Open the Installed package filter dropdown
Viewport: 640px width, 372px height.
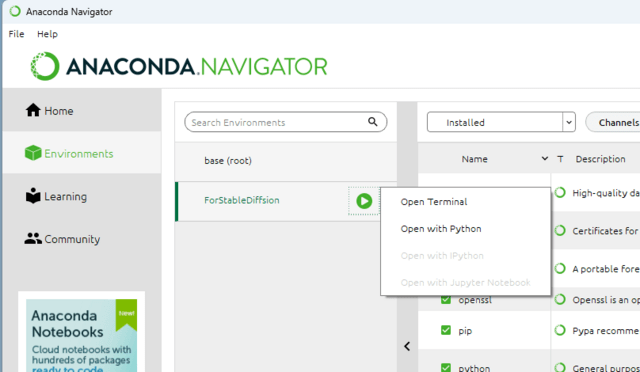[501, 122]
